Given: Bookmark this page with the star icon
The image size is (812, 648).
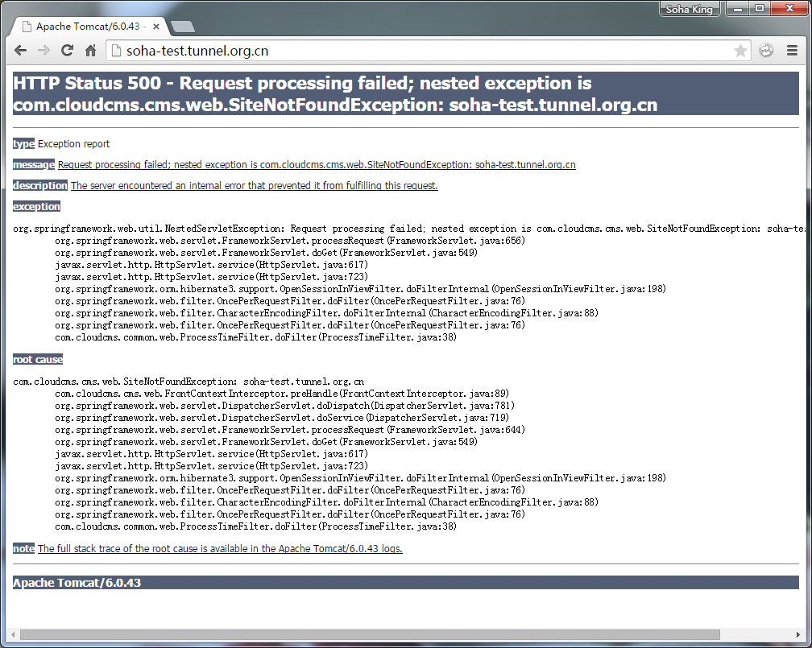Looking at the screenshot, I should point(740,50).
